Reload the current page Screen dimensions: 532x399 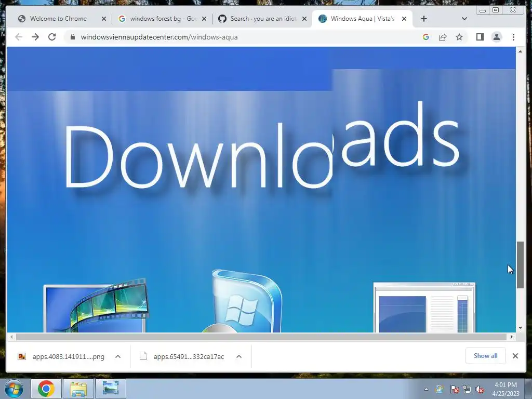pos(52,37)
